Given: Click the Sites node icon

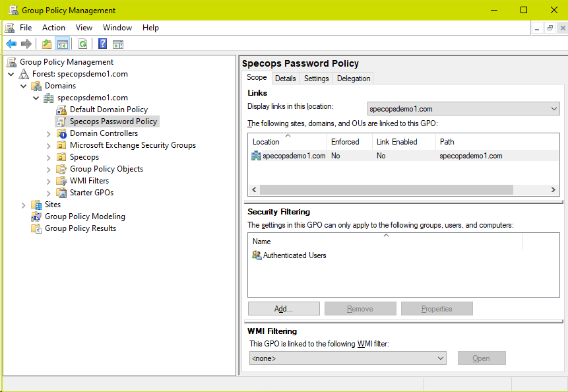Looking at the screenshot, I should click(x=36, y=205).
